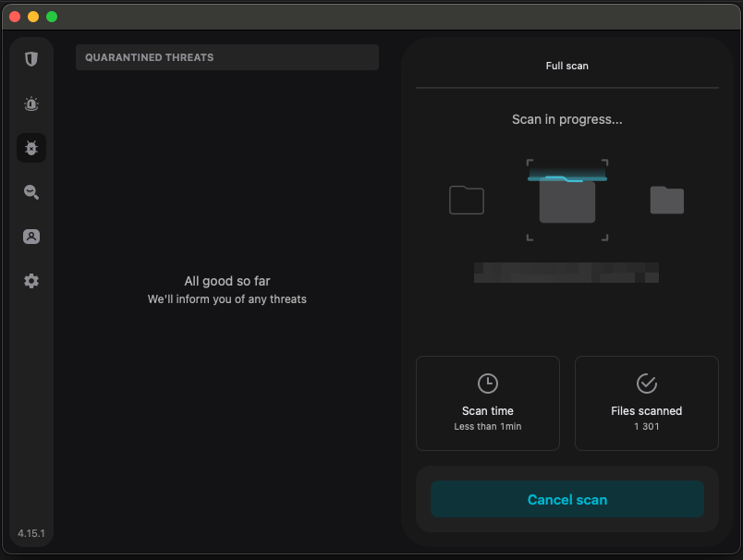The image size is (743, 560).
Task: Click "We'll inform you of any threats" text
Action: click(x=227, y=299)
